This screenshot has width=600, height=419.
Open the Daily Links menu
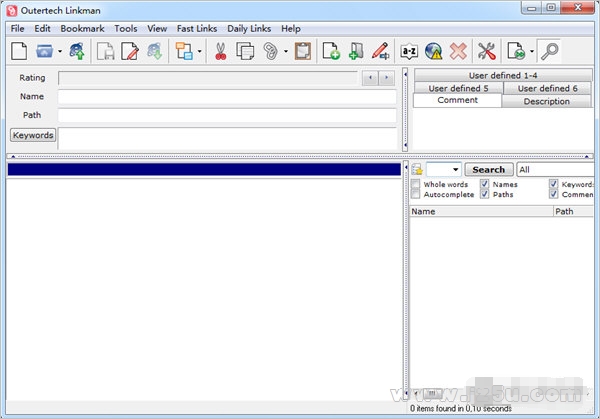click(x=249, y=29)
